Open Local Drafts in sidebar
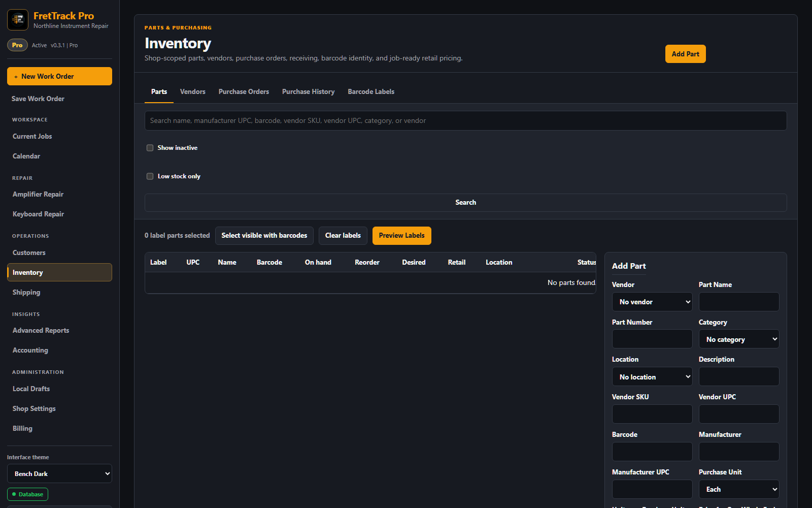 (x=59, y=389)
